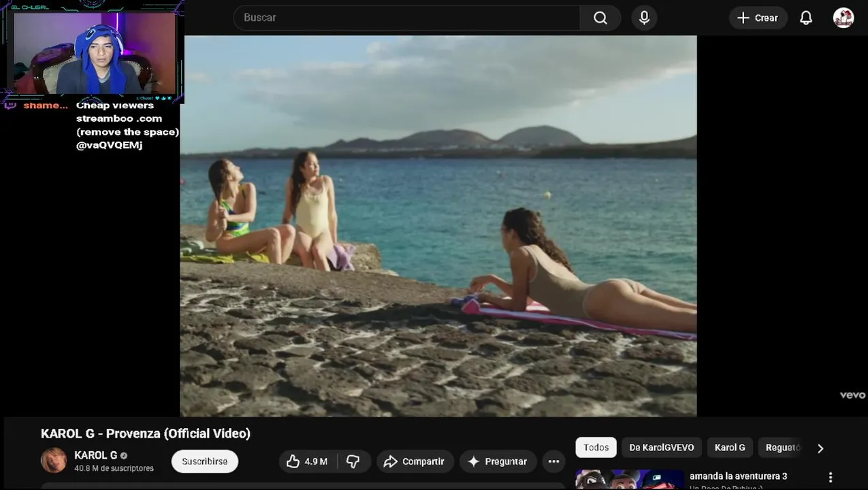
Task: Open the KAROL G channel name link
Action: (x=96, y=455)
